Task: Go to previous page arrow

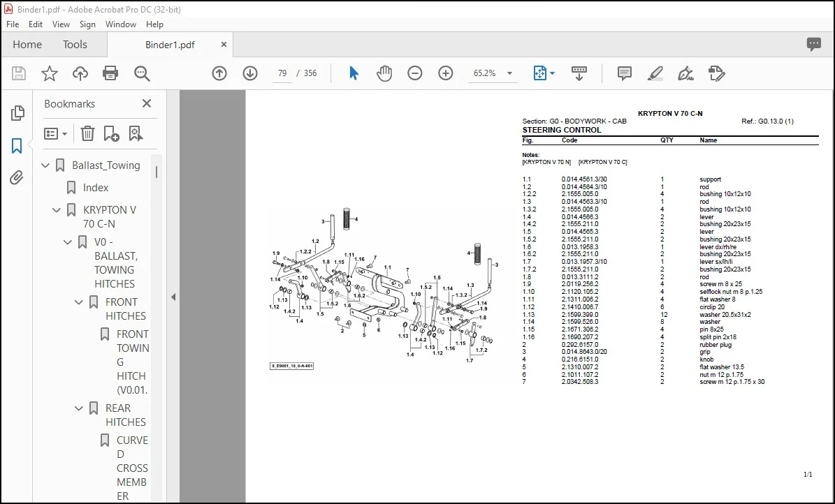Action: pos(219,73)
